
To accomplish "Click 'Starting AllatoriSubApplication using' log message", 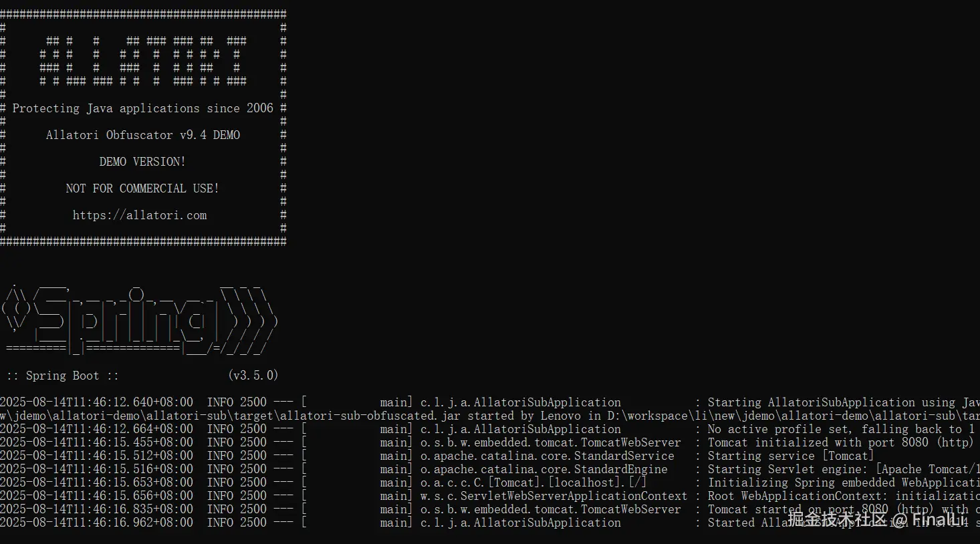I will (836, 402).
